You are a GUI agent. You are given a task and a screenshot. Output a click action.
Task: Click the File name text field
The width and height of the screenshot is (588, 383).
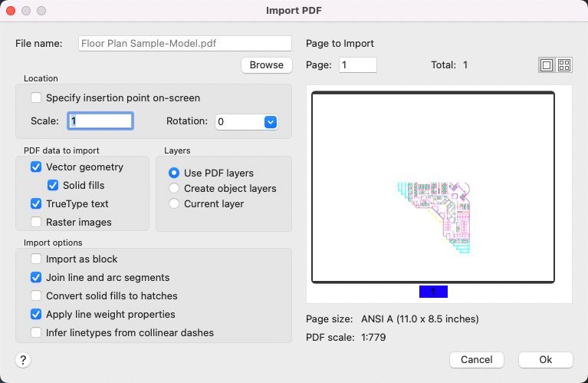tap(184, 43)
